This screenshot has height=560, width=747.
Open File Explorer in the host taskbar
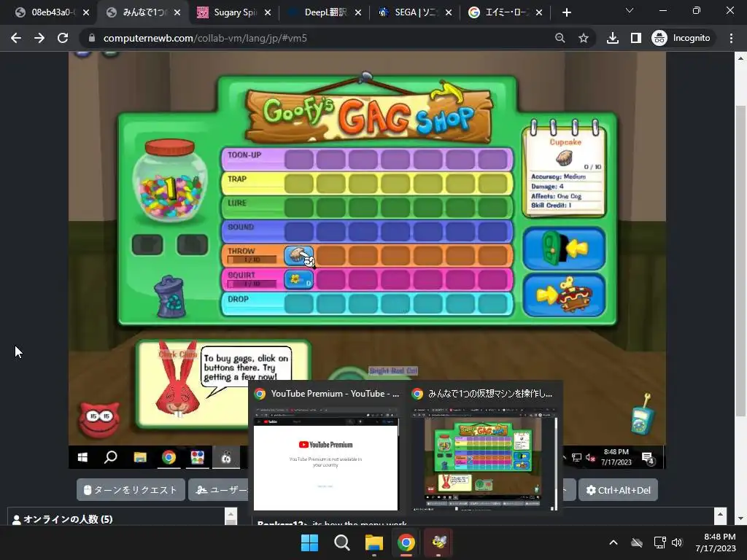point(374,542)
